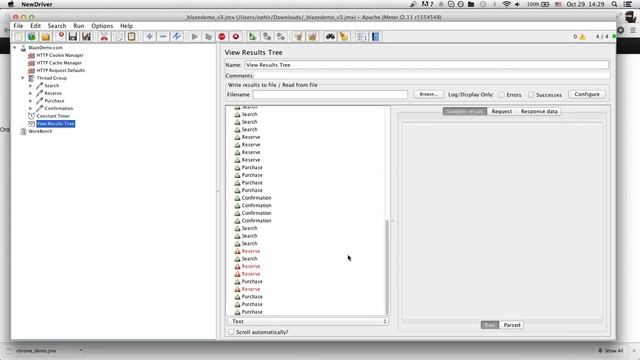Open the Help book toolbar icon
The image size is (640, 360).
pyautogui.click(x=376, y=37)
